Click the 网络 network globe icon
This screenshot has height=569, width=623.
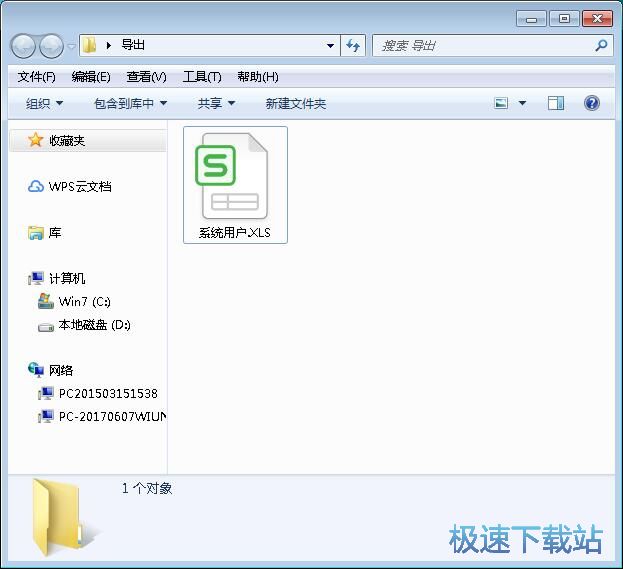[36, 370]
